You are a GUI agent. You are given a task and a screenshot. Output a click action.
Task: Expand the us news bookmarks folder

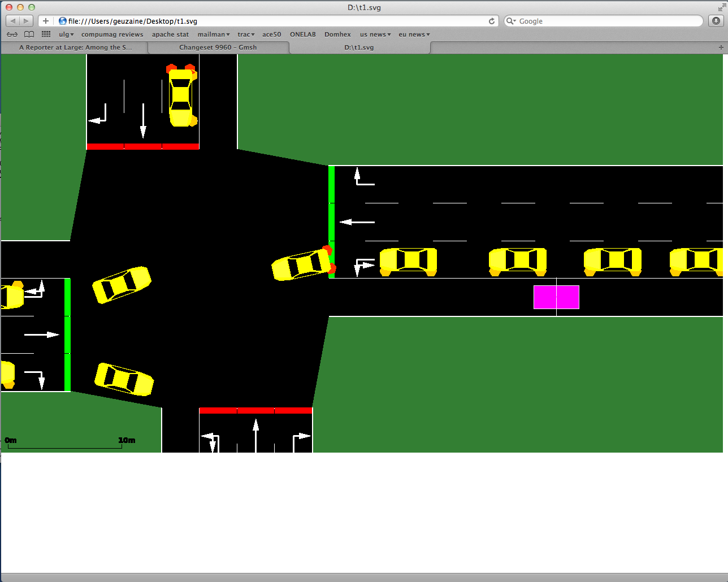[375, 34]
